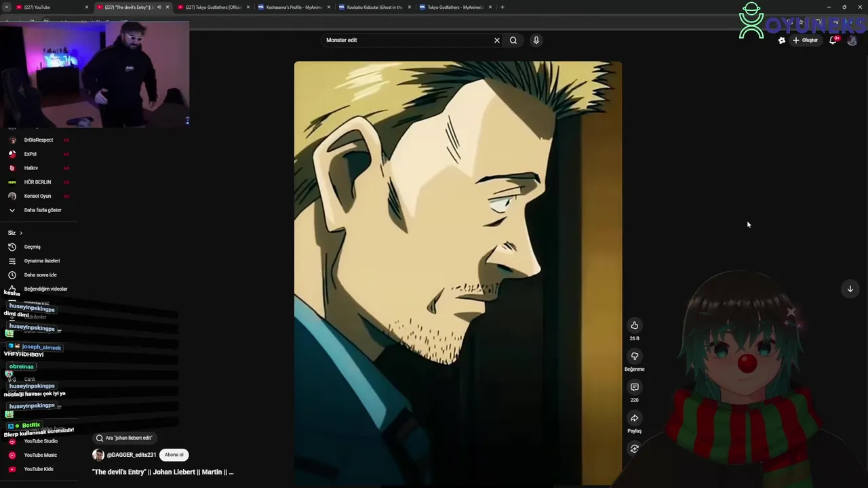Open the Short's title text

163,472
